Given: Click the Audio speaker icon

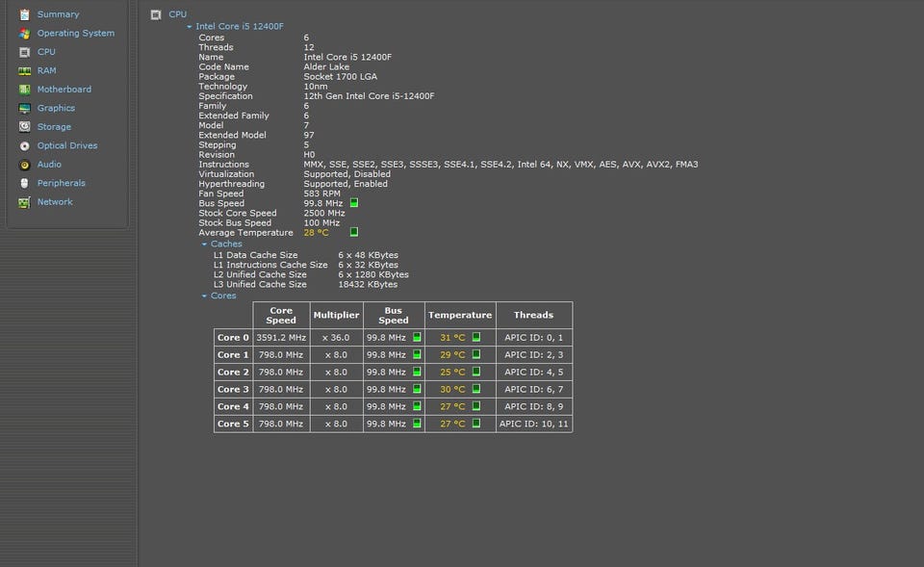Looking at the screenshot, I should tap(24, 165).
